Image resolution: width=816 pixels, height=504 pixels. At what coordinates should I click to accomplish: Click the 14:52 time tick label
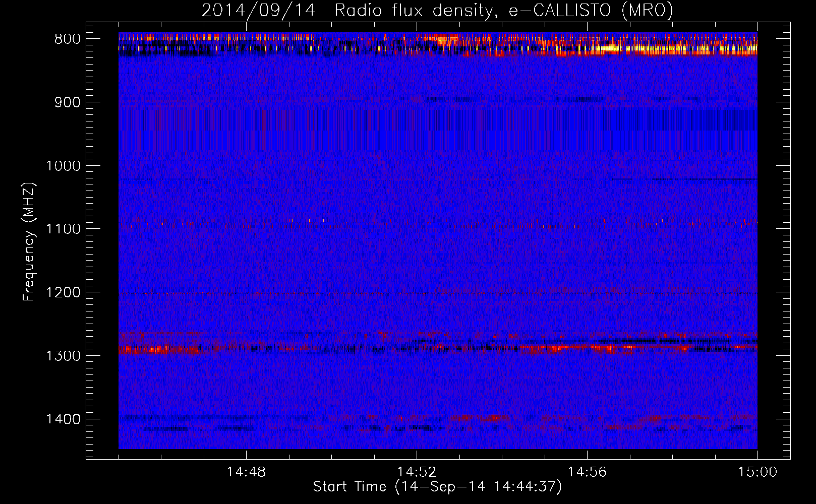tap(417, 472)
